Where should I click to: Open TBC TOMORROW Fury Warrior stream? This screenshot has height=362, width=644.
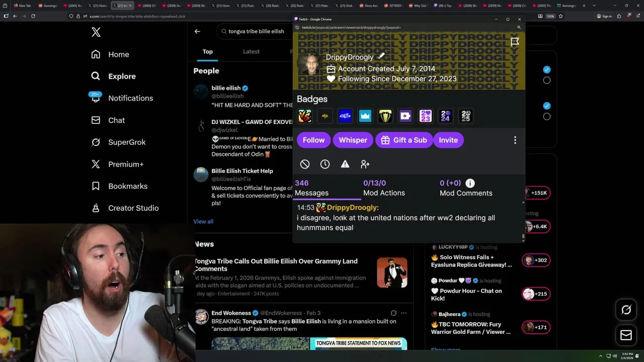point(471,328)
